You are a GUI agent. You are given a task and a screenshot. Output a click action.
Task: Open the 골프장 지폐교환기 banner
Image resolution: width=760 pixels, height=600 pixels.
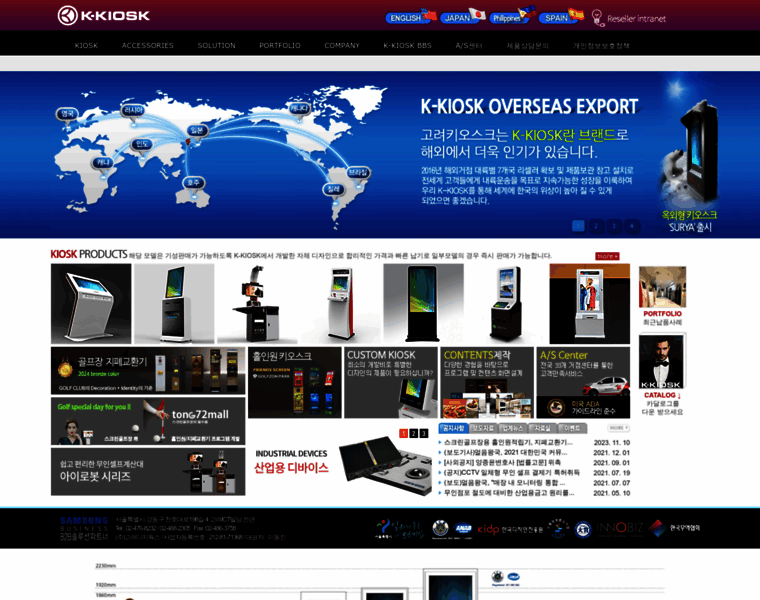click(148, 371)
